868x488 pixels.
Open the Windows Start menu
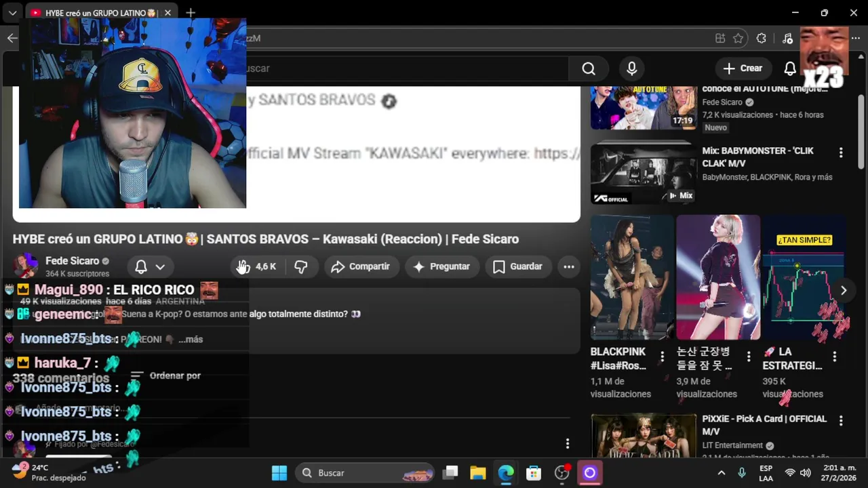pyautogui.click(x=279, y=473)
